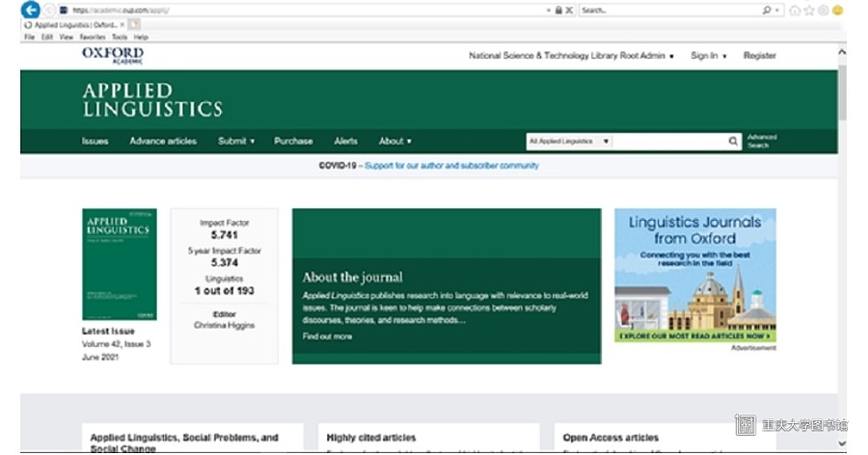Screen dimensions: 868x455
Task: Open the Help menu
Action: (x=141, y=37)
